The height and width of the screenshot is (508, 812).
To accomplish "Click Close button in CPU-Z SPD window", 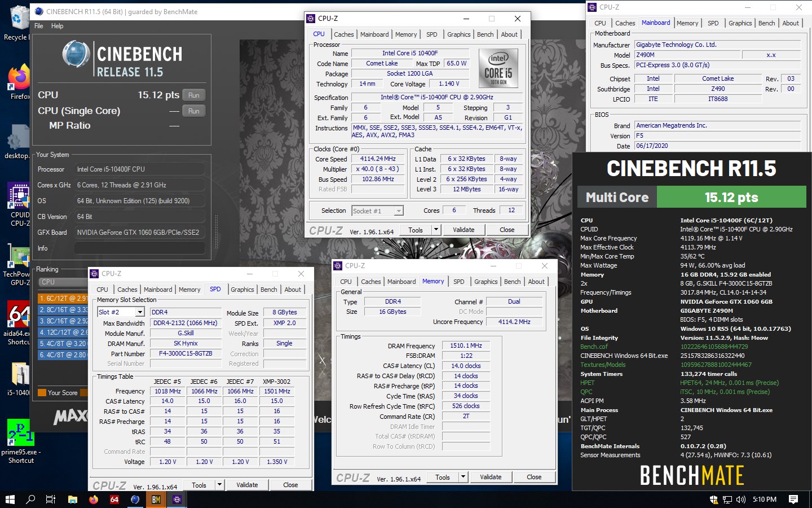I will 290,485.
